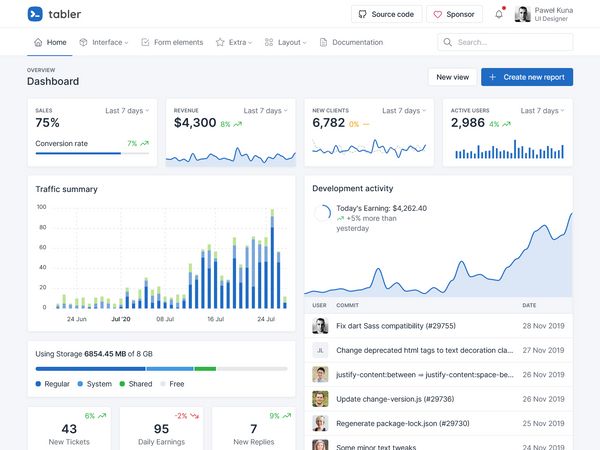This screenshot has width=600, height=450.
Task: Click the 2,986 active users value
Action: point(468,123)
